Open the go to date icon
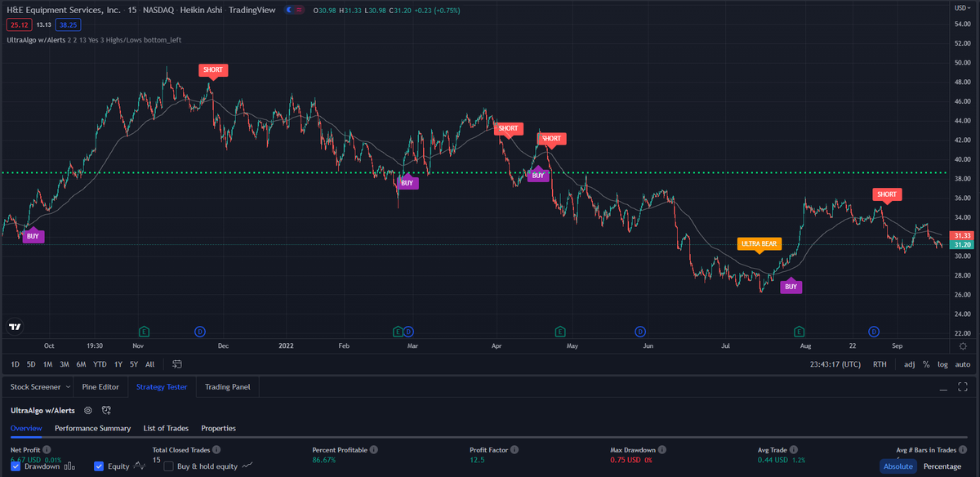Image resolution: width=980 pixels, height=477 pixels. pos(177,363)
